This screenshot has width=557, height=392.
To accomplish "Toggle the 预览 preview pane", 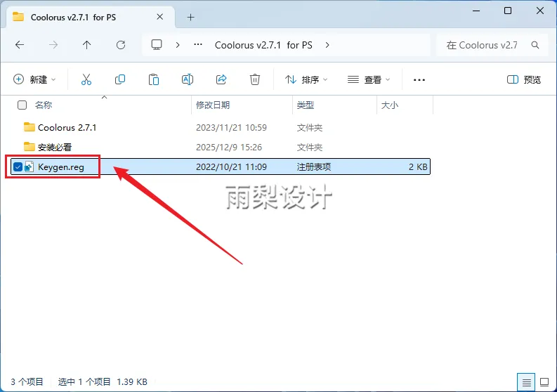I will (x=524, y=79).
